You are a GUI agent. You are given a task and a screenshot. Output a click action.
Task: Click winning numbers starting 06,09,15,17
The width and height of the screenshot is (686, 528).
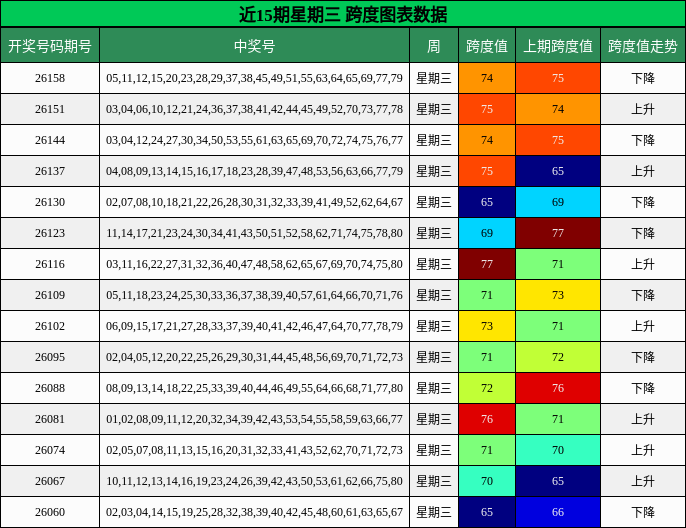254,326
